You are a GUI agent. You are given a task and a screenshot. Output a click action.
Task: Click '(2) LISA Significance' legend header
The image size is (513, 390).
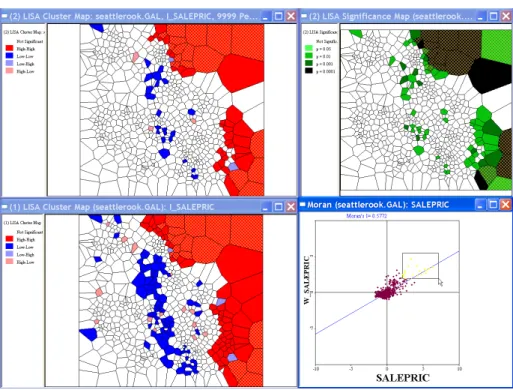(x=320, y=32)
